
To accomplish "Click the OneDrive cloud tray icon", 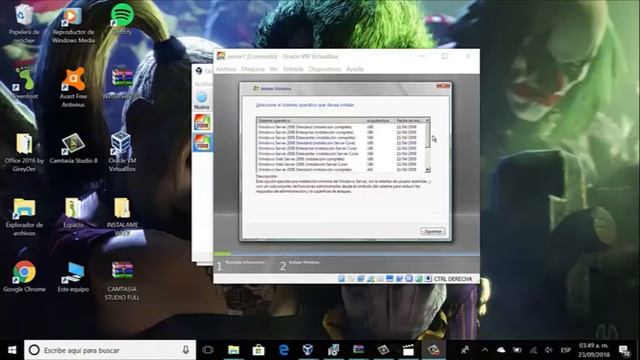I will pos(501,350).
